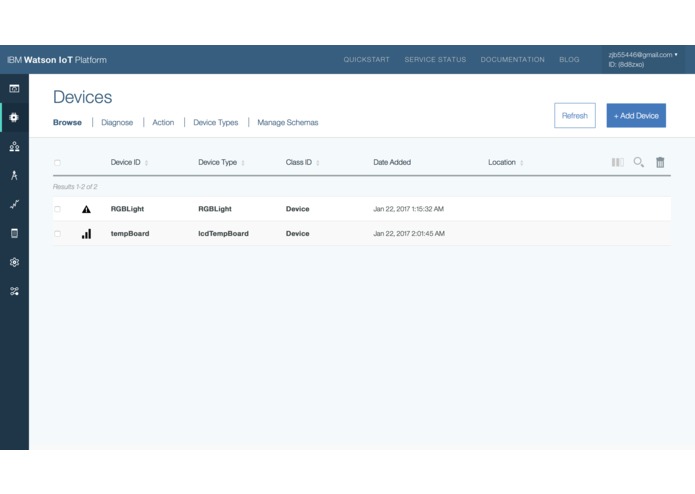
Task: Open the Members sidebar icon
Action: [14, 147]
